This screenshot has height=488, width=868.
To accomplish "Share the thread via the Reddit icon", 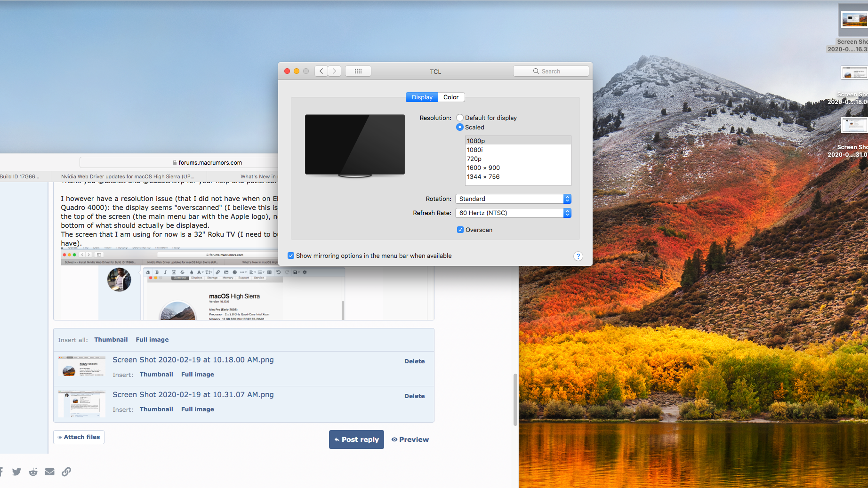I will [x=33, y=472].
